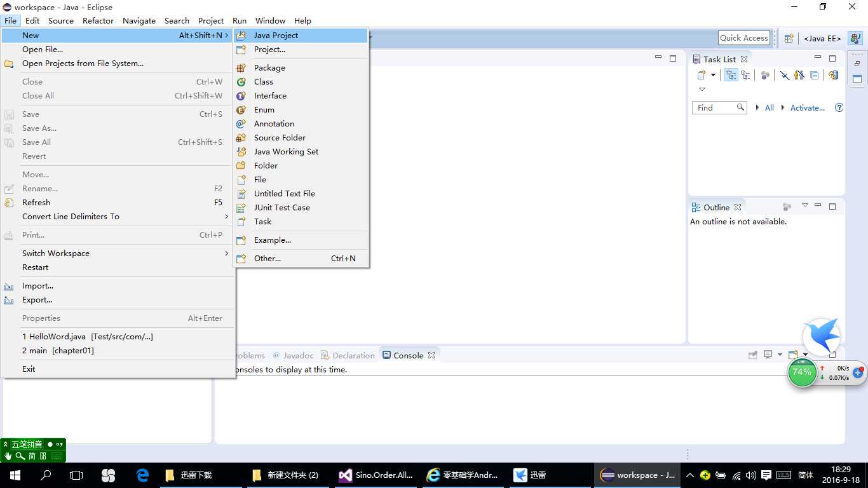Viewport: 868px width, 488px height.
Task: Click the Restore icon in right trim bar
Action: [x=857, y=64]
